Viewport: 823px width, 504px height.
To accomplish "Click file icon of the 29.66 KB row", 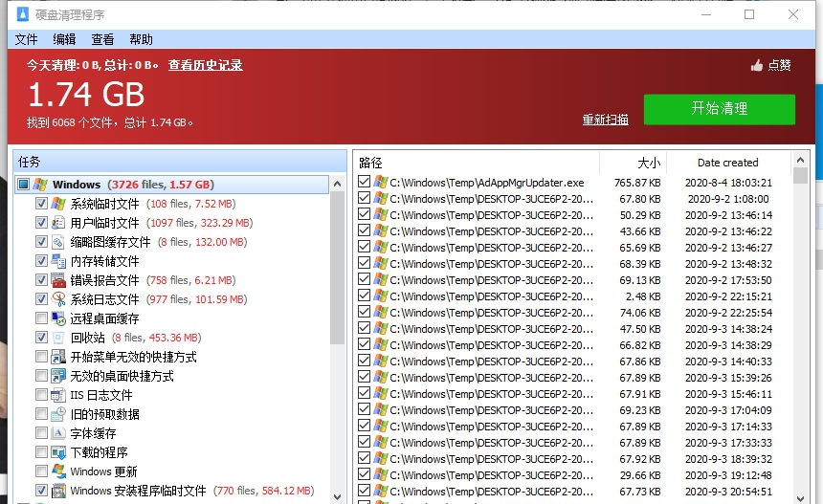I will pos(381,474).
